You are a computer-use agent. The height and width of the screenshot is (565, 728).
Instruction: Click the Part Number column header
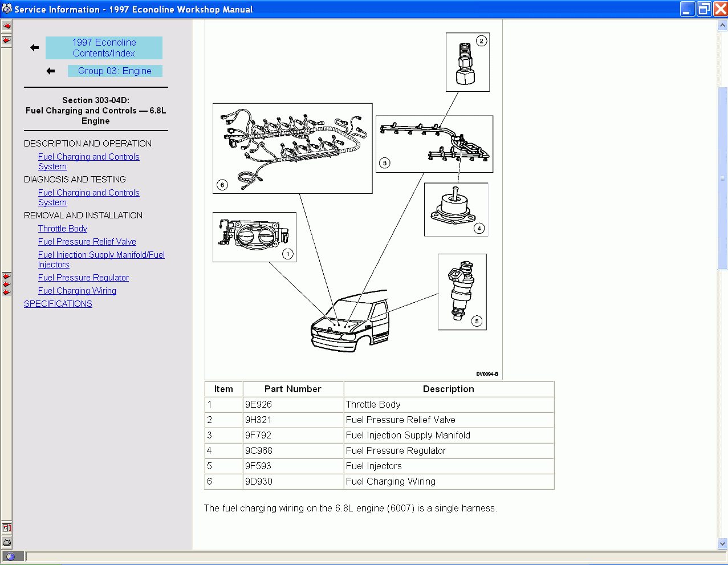coord(293,389)
